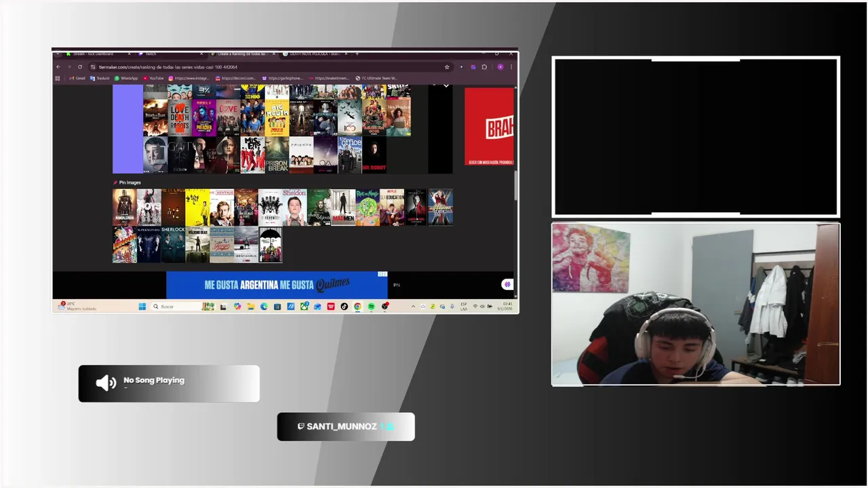Select the Sherlock poster thumbnail
Image resolution: width=868 pixels, height=488 pixels.
click(173, 244)
